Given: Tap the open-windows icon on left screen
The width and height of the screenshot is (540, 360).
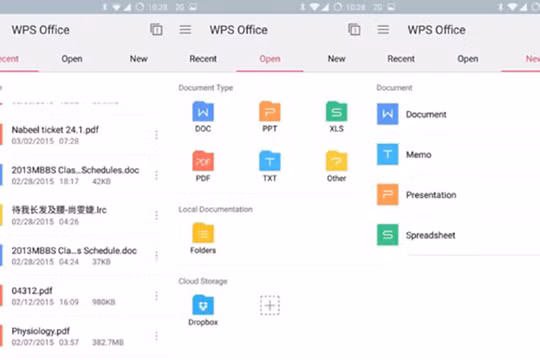Looking at the screenshot, I should point(156,30).
